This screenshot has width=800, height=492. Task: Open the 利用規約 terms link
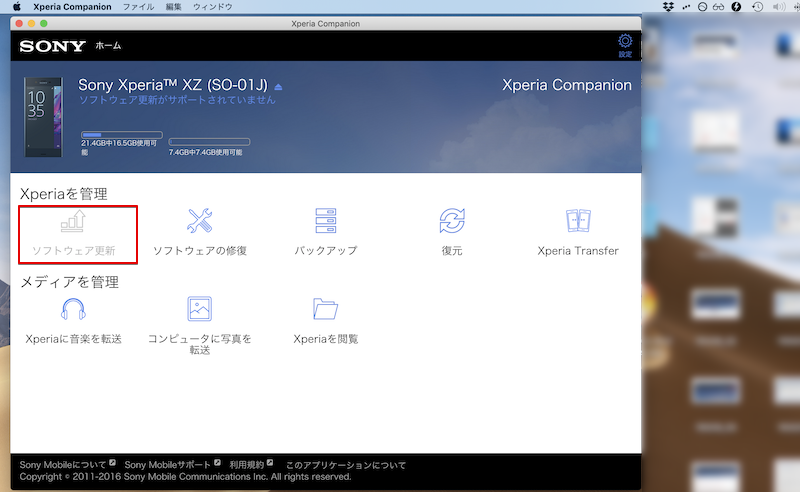click(x=246, y=465)
